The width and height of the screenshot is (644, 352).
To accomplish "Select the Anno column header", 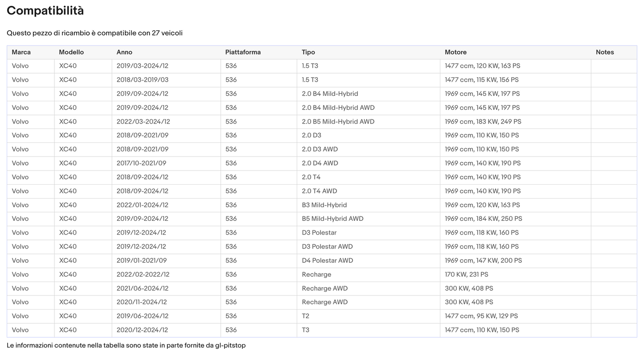I will 166,52.
